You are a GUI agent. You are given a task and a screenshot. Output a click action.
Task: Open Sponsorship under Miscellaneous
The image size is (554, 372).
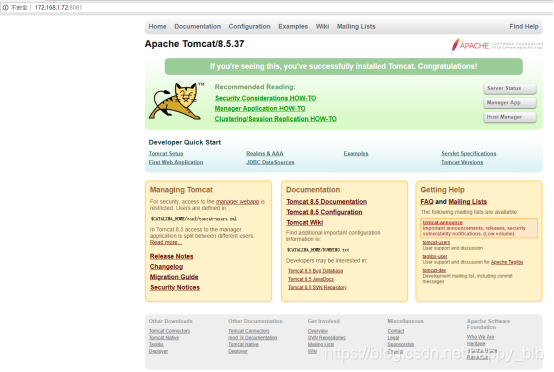click(x=401, y=344)
